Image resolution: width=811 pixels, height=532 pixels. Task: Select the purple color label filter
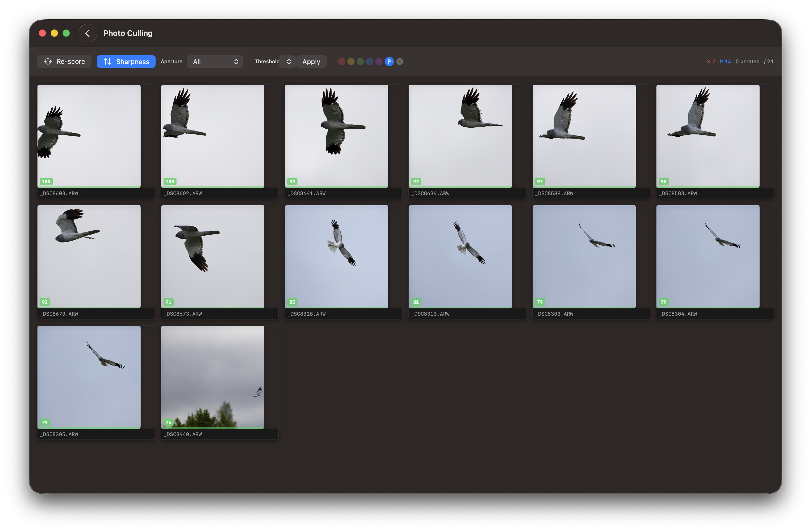pyautogui.click(x=379, y=61)
